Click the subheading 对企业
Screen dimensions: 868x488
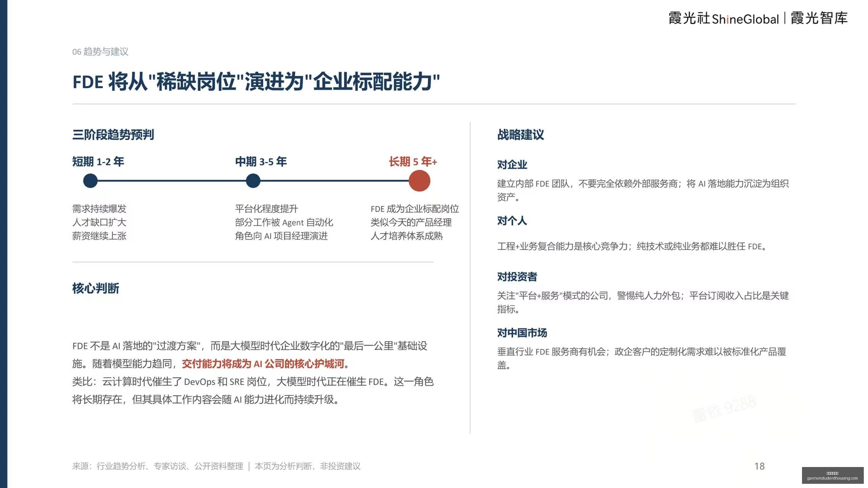[x=512, y=164]
